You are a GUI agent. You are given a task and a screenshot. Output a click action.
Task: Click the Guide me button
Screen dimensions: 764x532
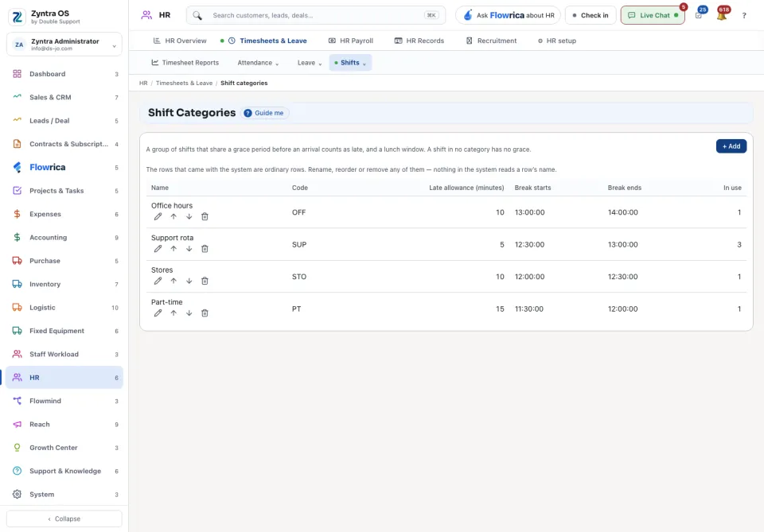click(265, 113)
